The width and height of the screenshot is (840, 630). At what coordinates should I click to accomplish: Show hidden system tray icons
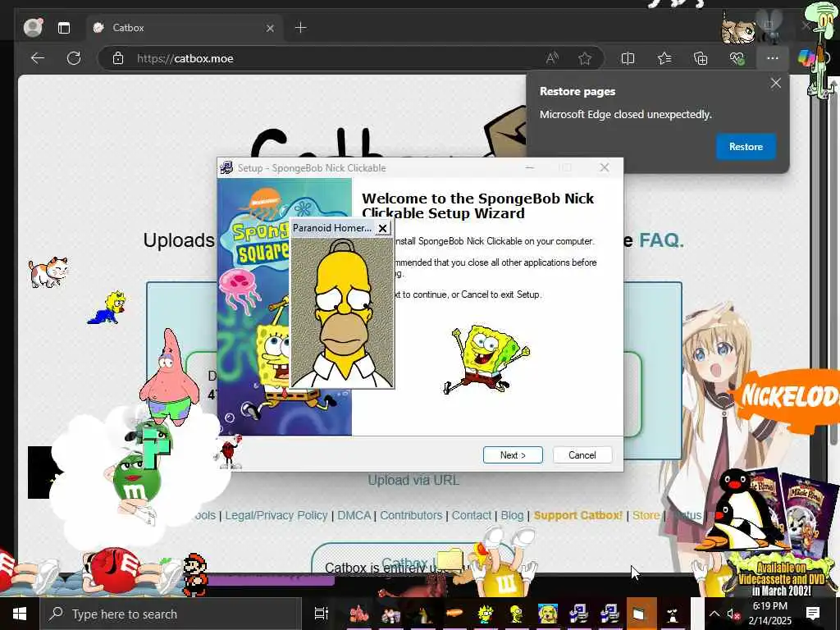(x=714, y=614)
